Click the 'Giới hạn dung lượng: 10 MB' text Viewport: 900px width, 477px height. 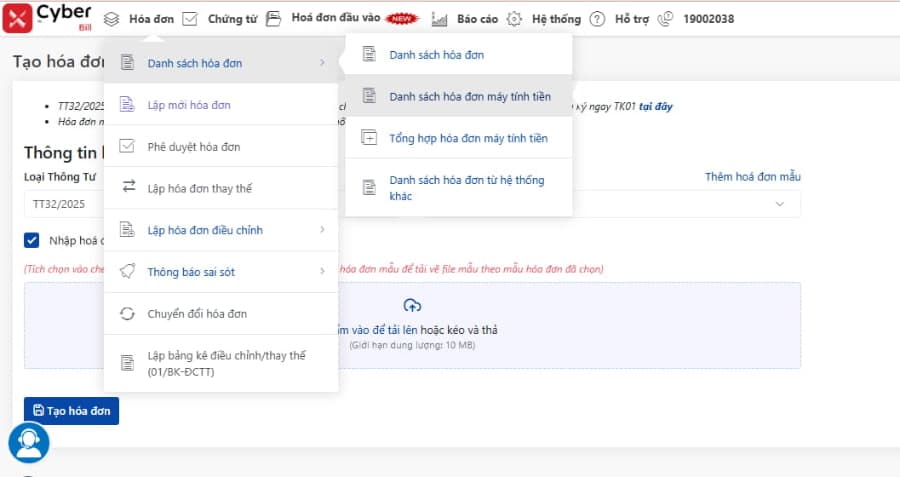click(x=412, y=345)
